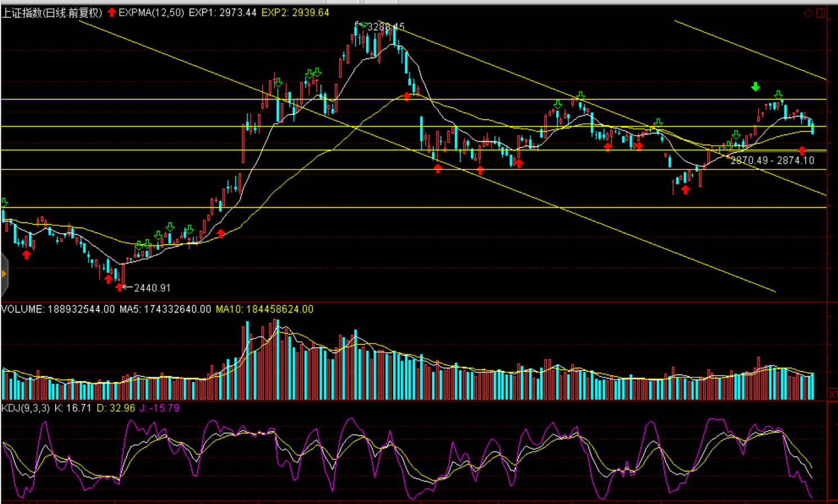The image size is (838, 504).
Task: Expand the left sidebar with the orange arrow
Action: [4, 274]
